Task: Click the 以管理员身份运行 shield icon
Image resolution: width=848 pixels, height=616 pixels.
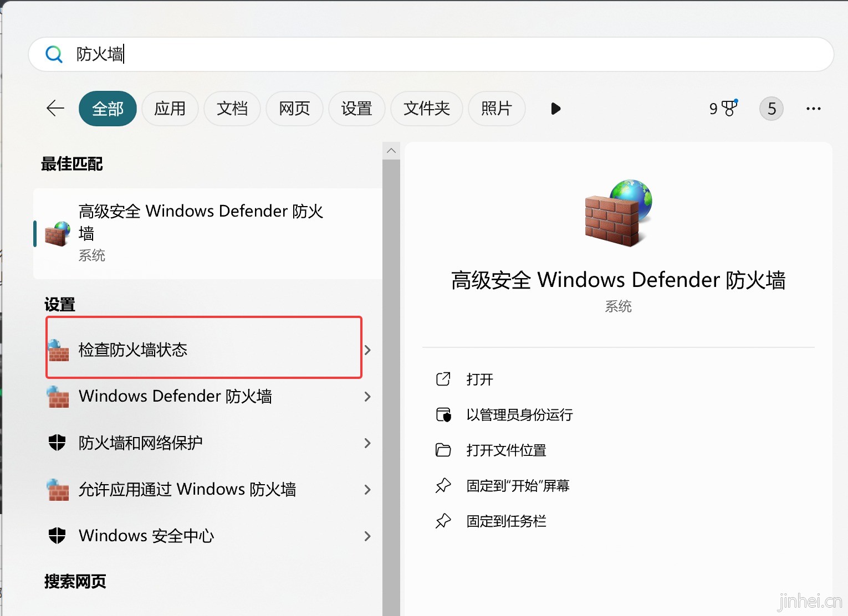Action: click(443, 415)
